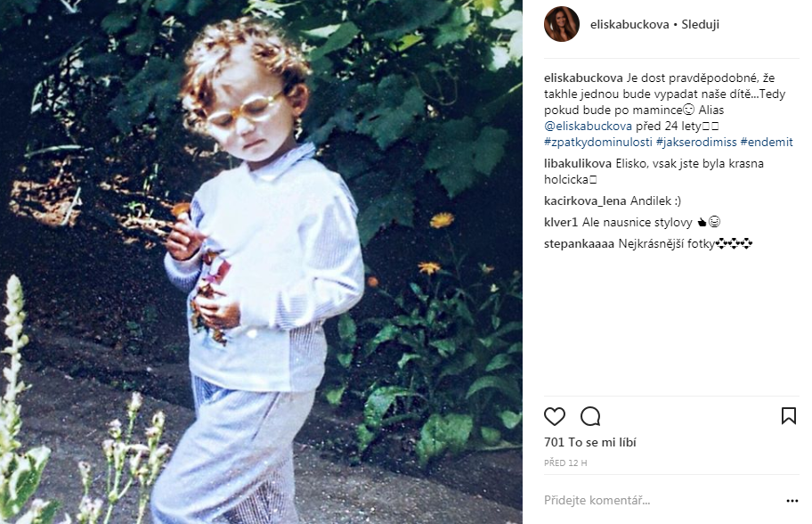812x524 pixels.
Task: Open eliskabuckova profile avatar
Action: click(562, 24)
